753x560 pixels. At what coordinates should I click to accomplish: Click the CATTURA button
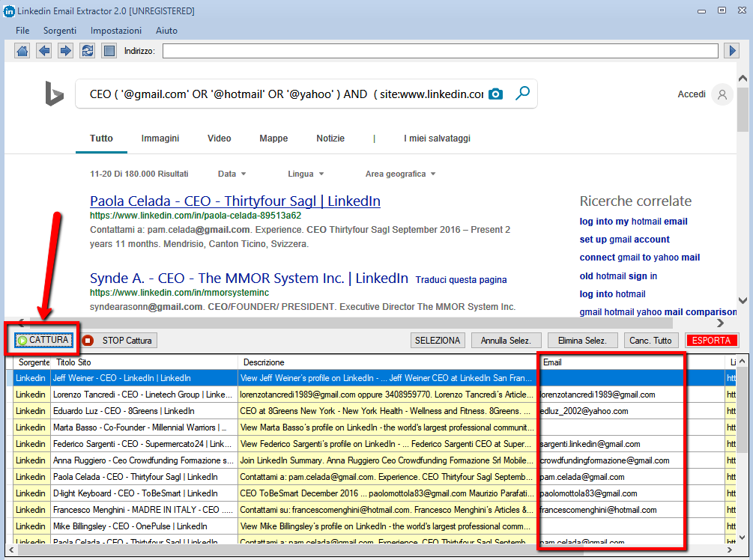point(43,340)
